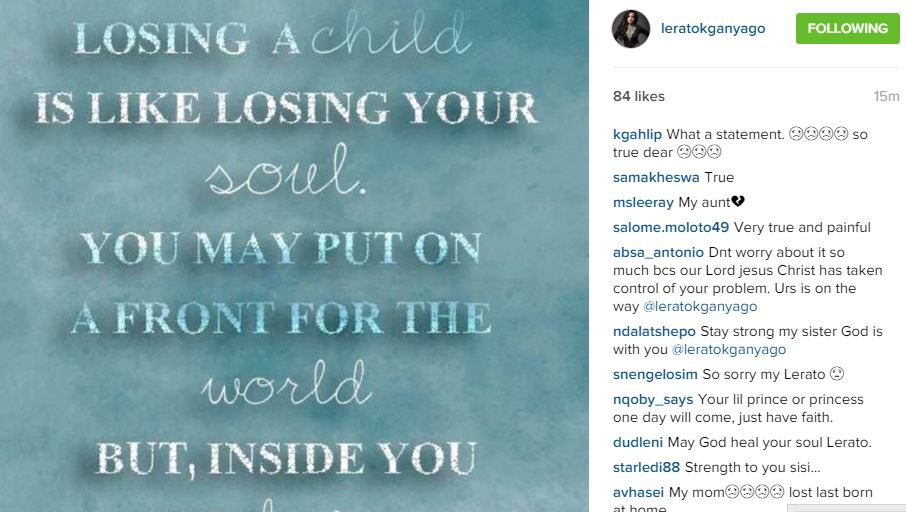The height and width of the screenshot is (512, 906).
Task: View the 84 likes list
Action: pyautogui.click(x=639, y=96)
